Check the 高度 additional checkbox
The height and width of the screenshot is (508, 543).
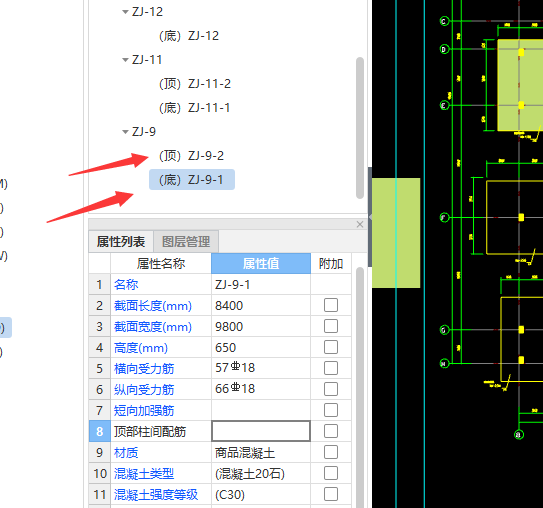click(331, 347)
